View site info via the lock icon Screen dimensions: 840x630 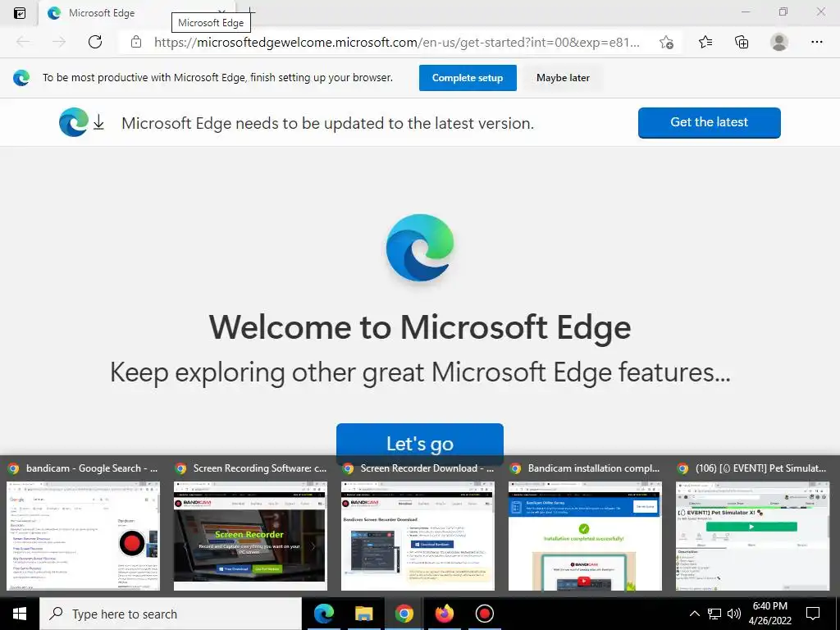[136, 42]
